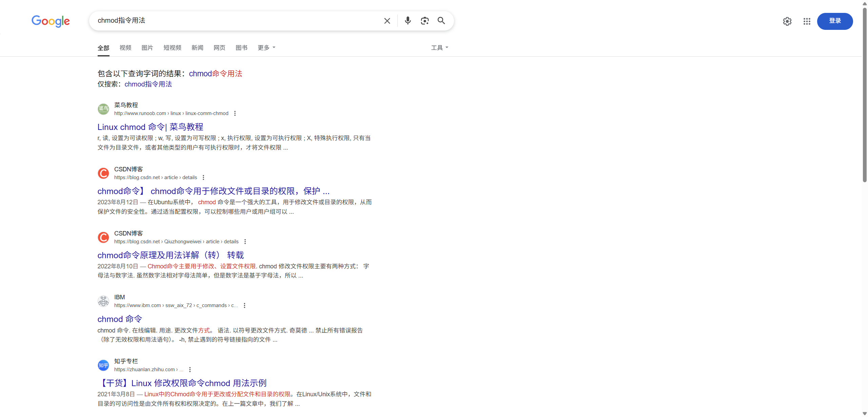Open chmod命令原理及用法详解（转）转载 result
This screenshot has width=868, height=417.
[171, 255]
